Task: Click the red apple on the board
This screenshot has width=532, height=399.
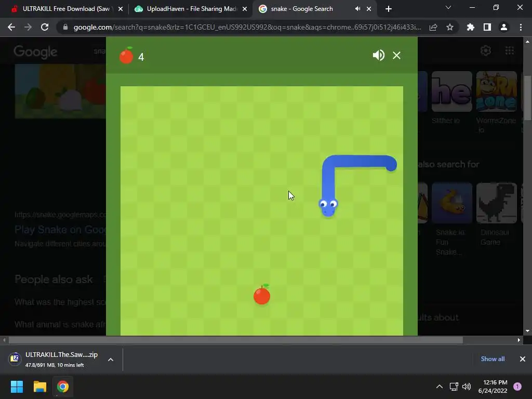Action: (x=262, y=295)
